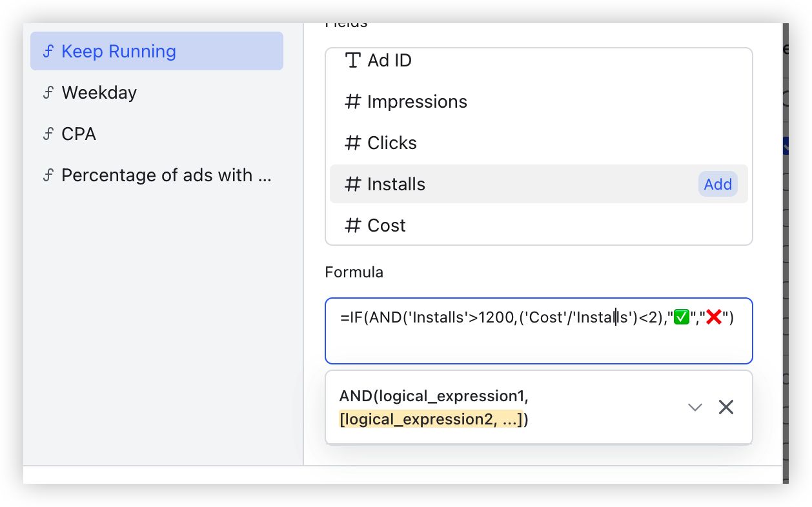Image resolution: width=812 pixels, height=507 pixels.
Task: Click inside the Formula input box
Action: (538, 343)
